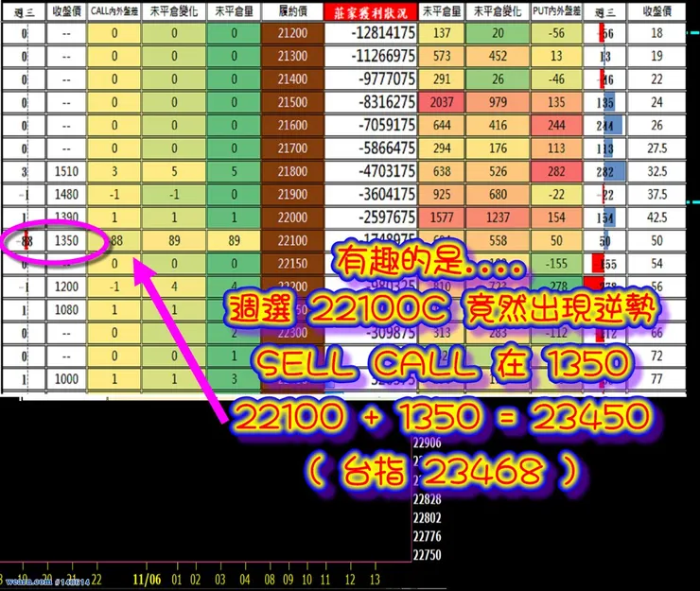
Task: Click put open interest cell 573
Action: point(442,56)
